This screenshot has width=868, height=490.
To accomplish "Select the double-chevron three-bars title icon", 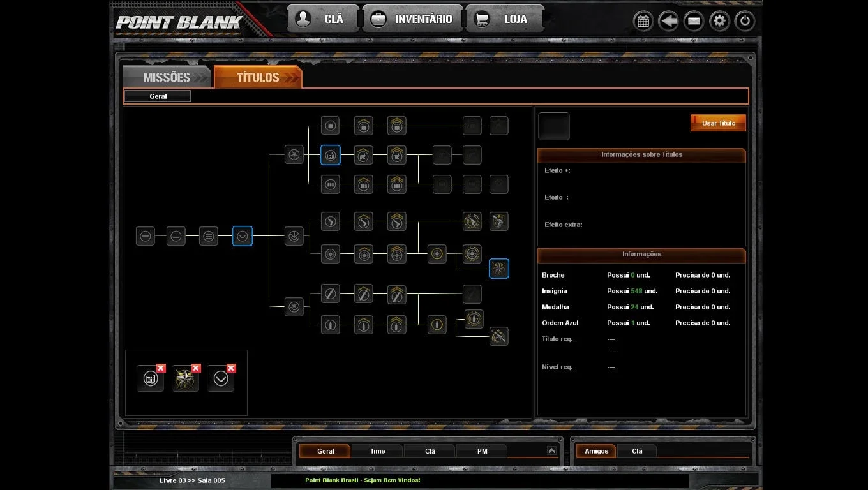I will 396,184.
